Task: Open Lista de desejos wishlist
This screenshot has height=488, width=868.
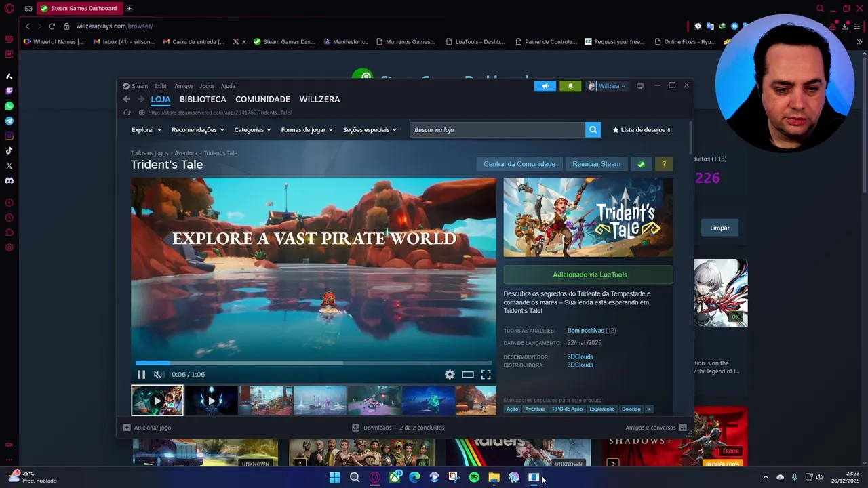Action: coord(642,129)
